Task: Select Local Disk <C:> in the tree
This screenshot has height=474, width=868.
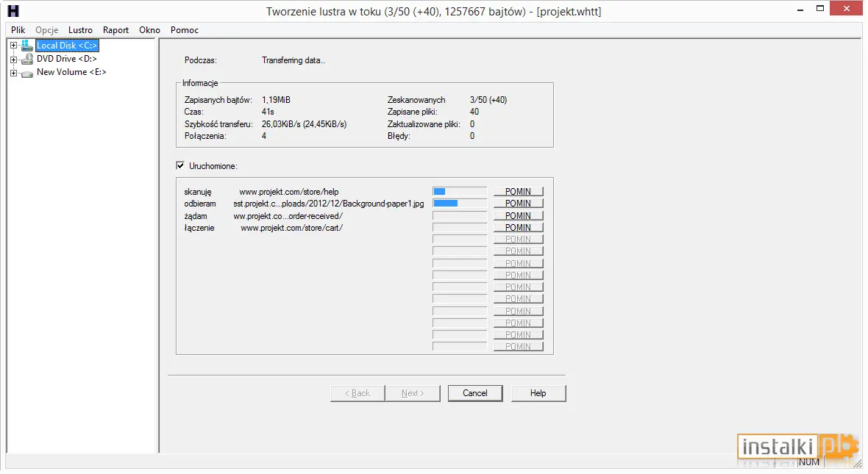Action: pyautogui.click(x=67, y=46)
